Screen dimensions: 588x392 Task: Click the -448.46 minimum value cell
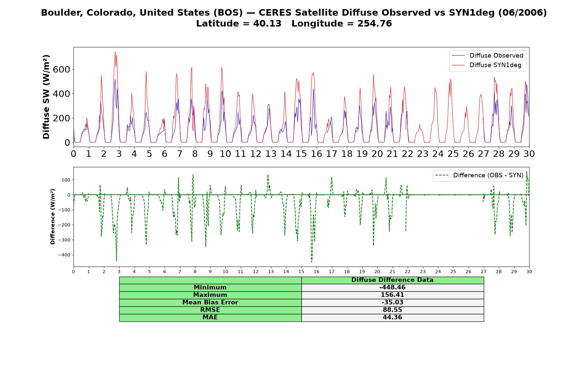392,287
